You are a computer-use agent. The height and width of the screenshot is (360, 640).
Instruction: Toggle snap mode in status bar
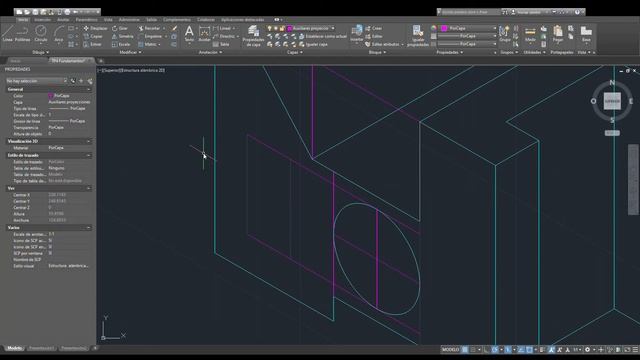point(473,350)
